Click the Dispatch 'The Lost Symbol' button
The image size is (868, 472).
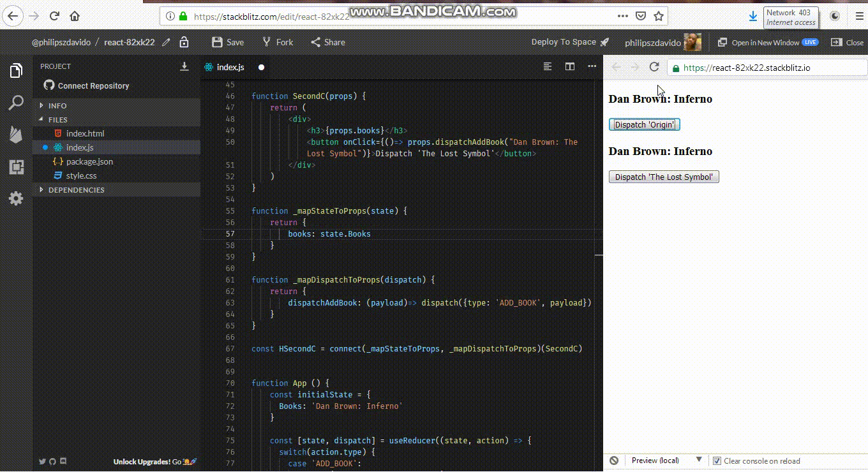[664, 177]
